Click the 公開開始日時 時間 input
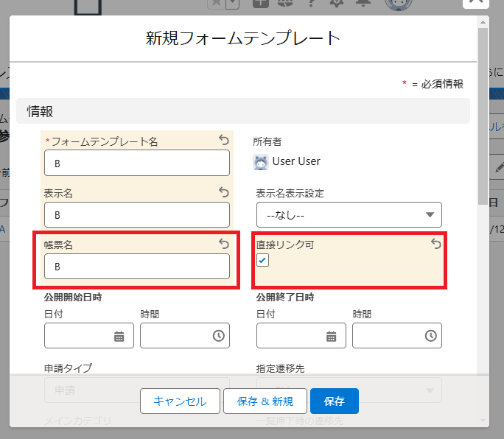Screen dimensions: 504x439 pyautogui.click(x=185, y=336)
